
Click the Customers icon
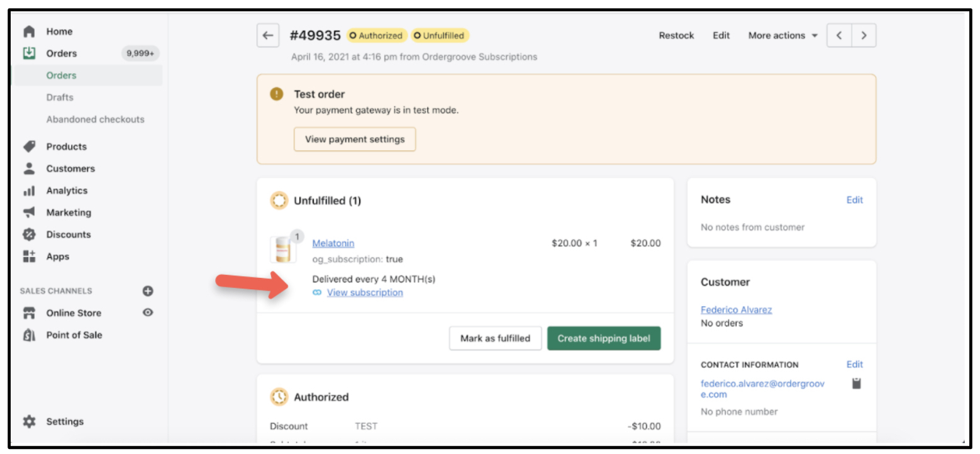[x=30, y=169]
